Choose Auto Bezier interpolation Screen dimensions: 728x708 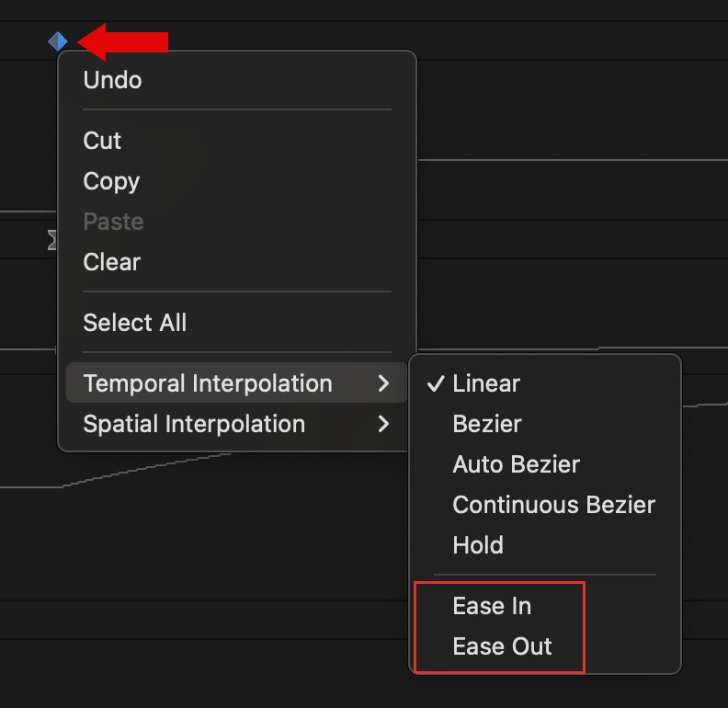pyautogui.click(x=516, y=464)
